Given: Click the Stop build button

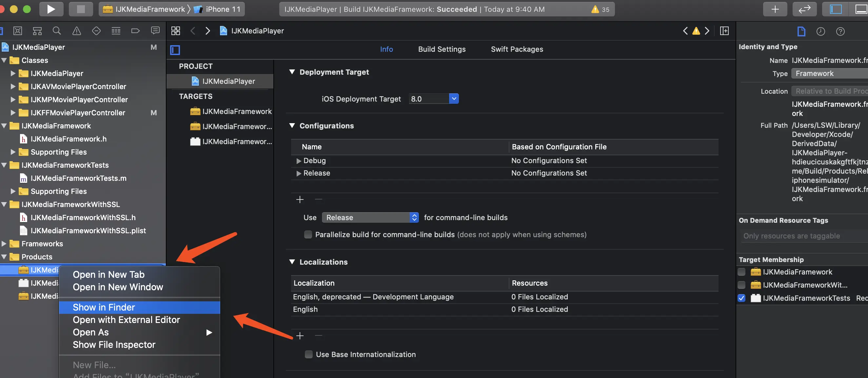Looking at the screenshot, I should (x=81, y=9).
